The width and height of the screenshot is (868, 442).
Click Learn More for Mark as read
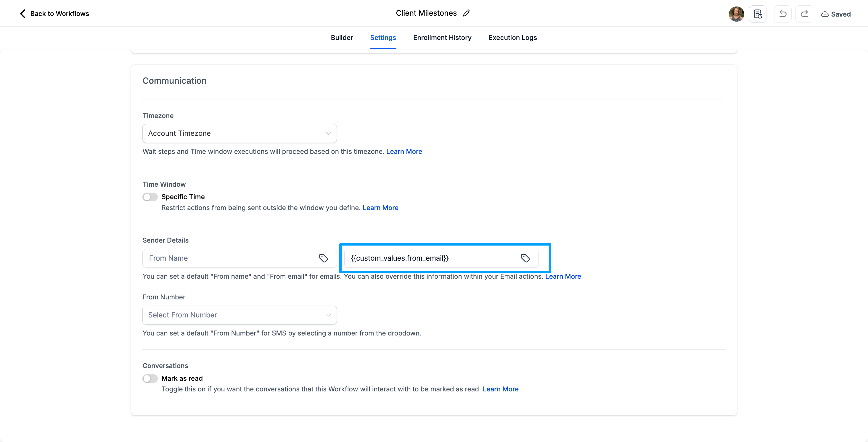(x=500, y=389)
